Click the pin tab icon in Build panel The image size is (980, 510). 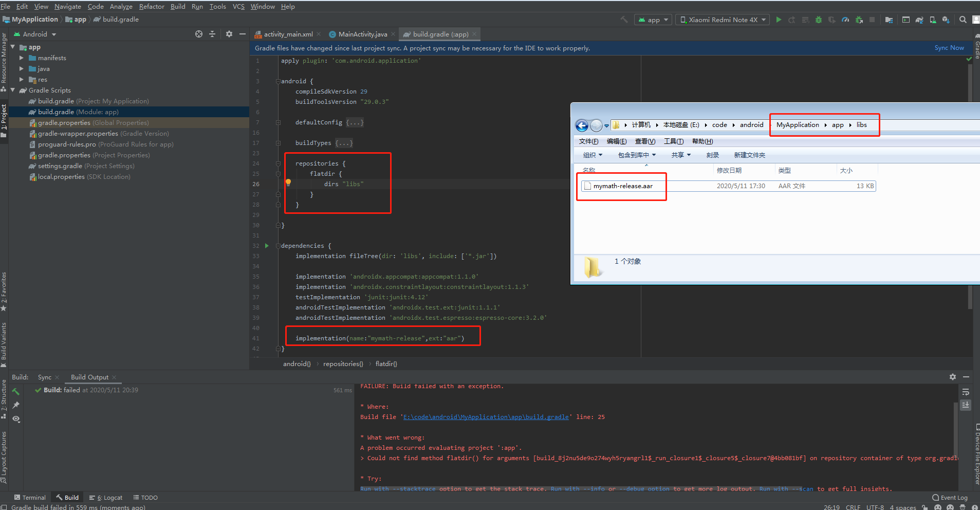tap(16, 405)
